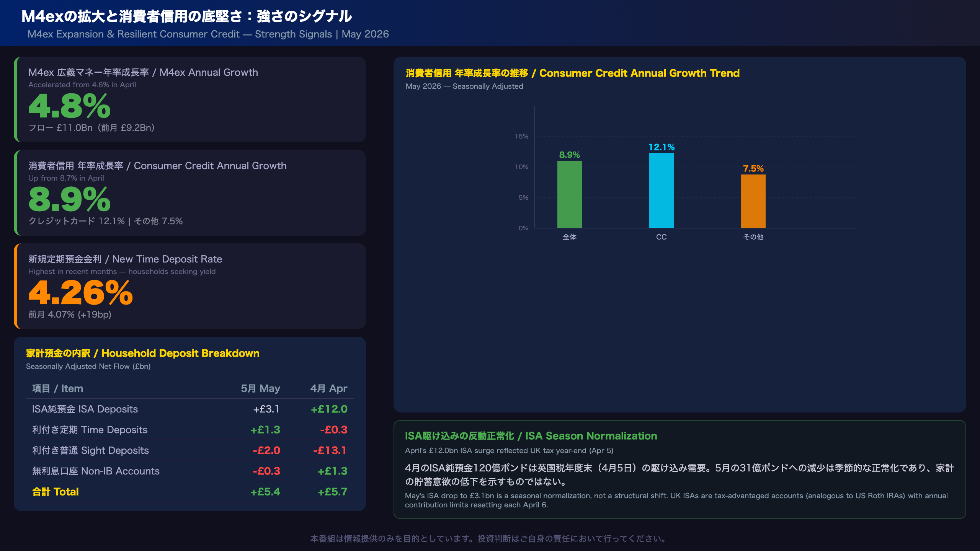The height and width of the screenshot is (551, 980).
Task: Click the orange その他 bar in chart
Action: point(753,201)
